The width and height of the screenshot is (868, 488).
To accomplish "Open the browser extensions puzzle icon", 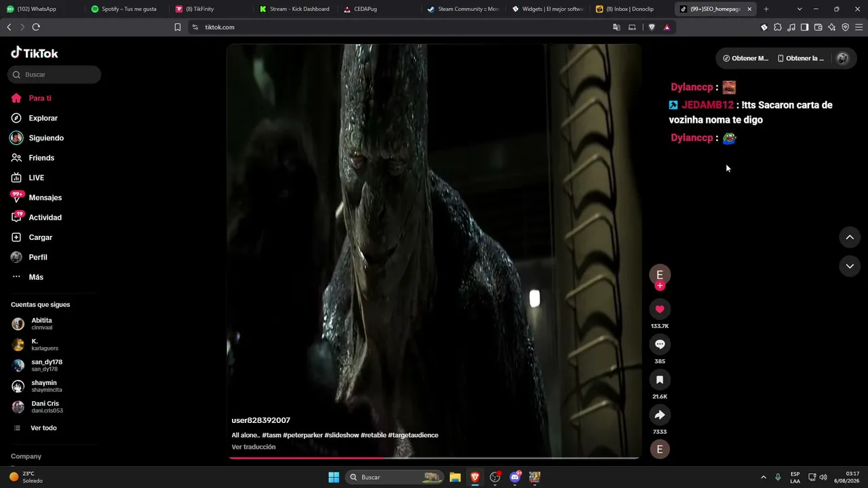I will tap(778, 27).
